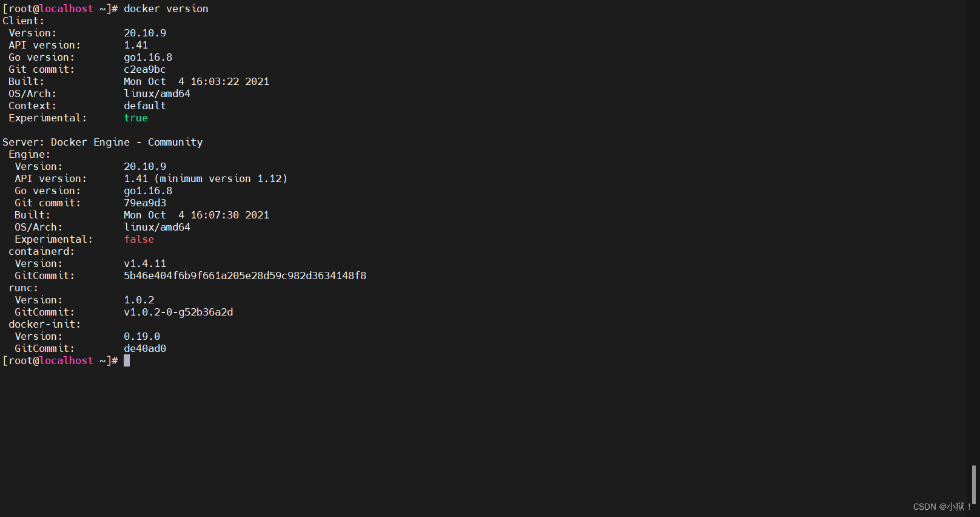Click the 'docker version' command text
This screenshot has width=980, height=517.
tap(166, 8)
